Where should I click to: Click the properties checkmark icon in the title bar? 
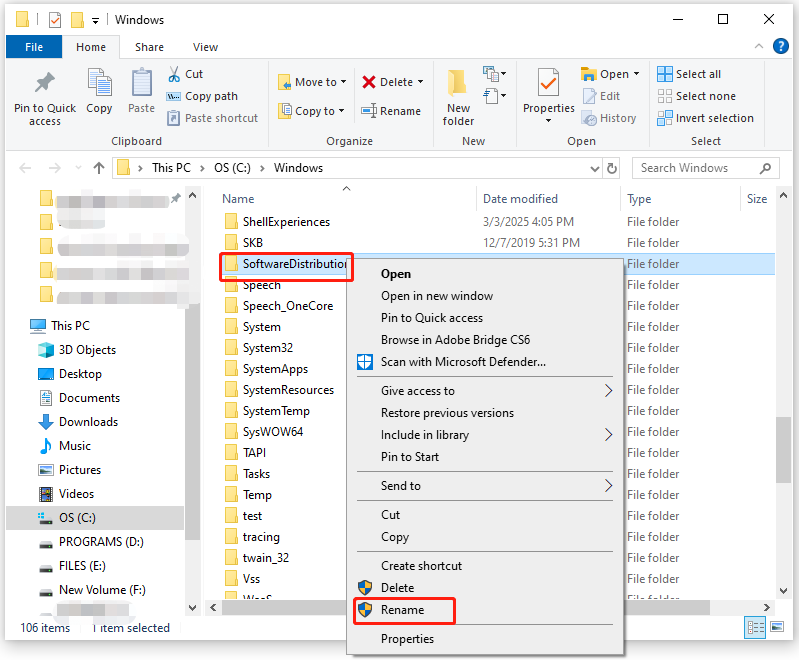point(55,20)
